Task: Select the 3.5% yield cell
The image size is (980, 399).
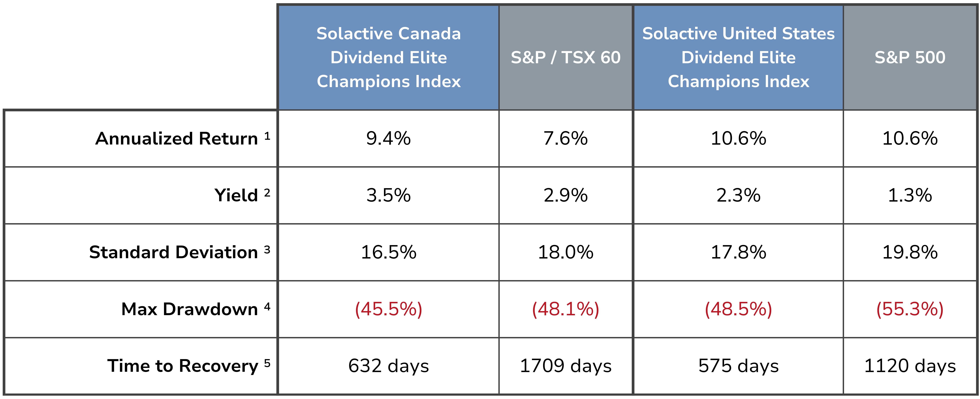Action: (388, 195)
